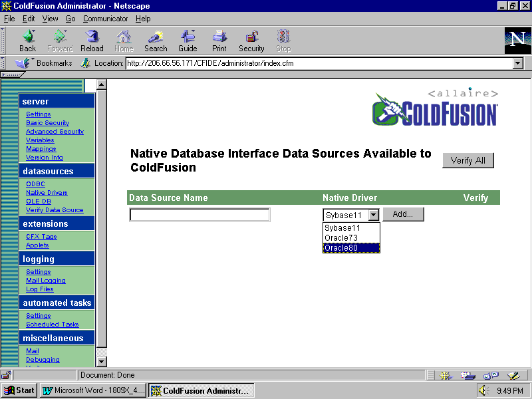The image size is (532, 399).
Task: Open the Windows Start menu
Action: coord(19,390)
